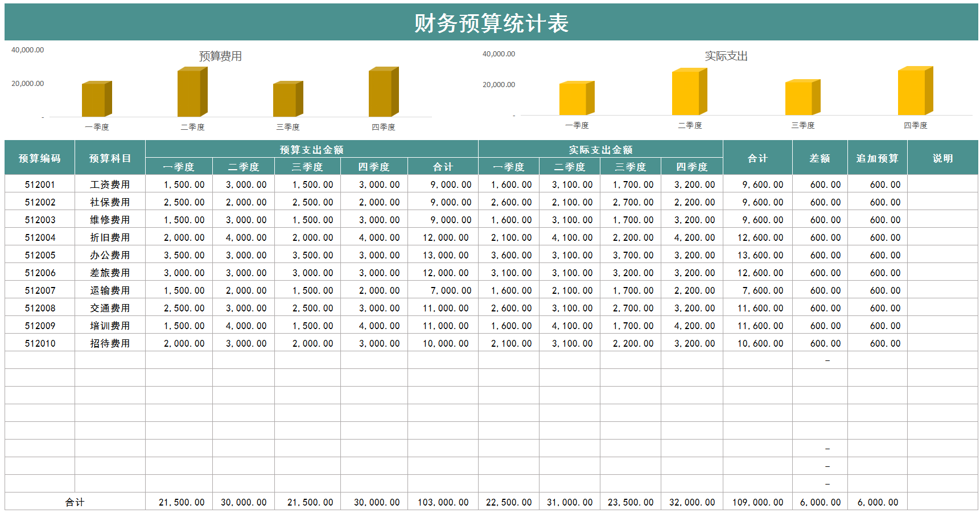Select the total 103,000.00 cell
The height and width of the screenshot is (513, 980).
(443, 502)
